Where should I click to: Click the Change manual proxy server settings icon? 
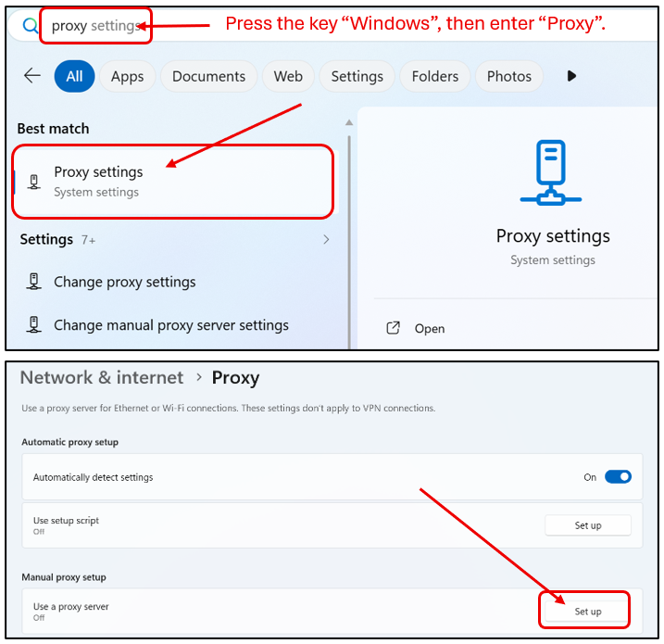pos(34,325)
